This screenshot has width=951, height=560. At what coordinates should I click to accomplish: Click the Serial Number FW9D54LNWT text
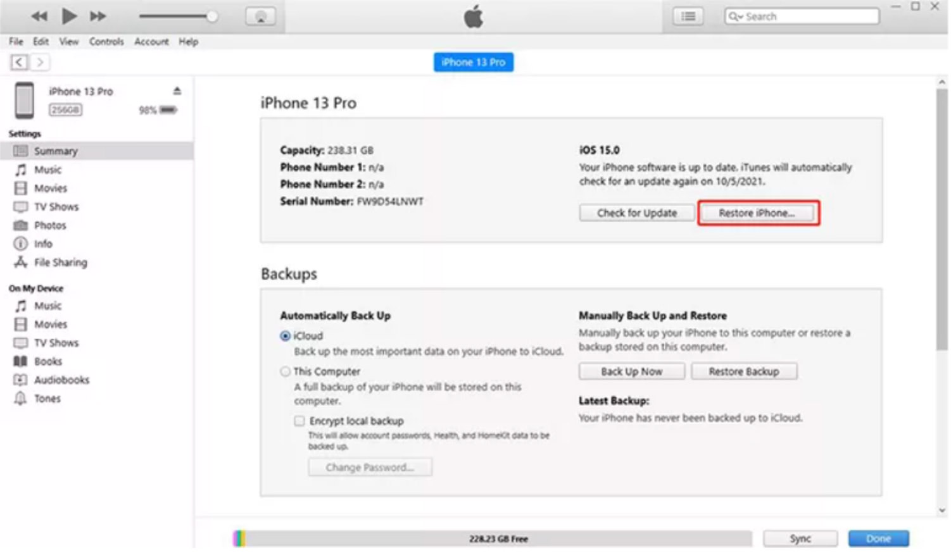click(352, 201)
